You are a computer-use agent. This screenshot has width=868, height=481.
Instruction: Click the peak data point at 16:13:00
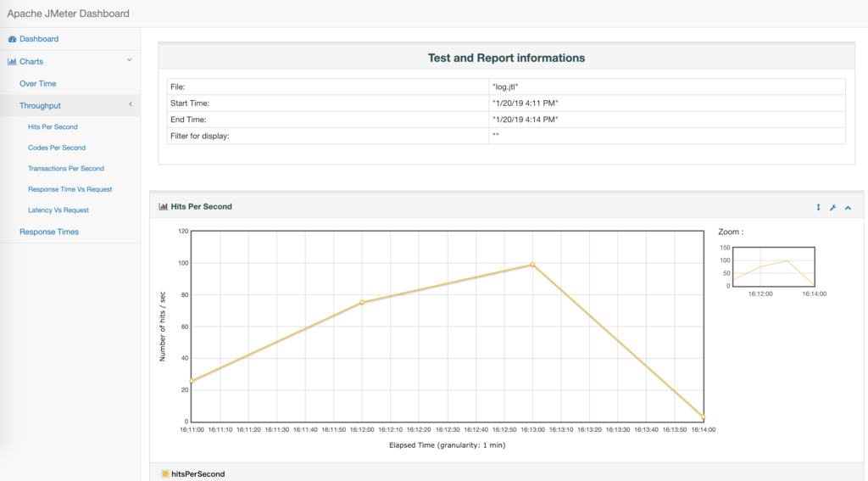[x=532, y=265]
